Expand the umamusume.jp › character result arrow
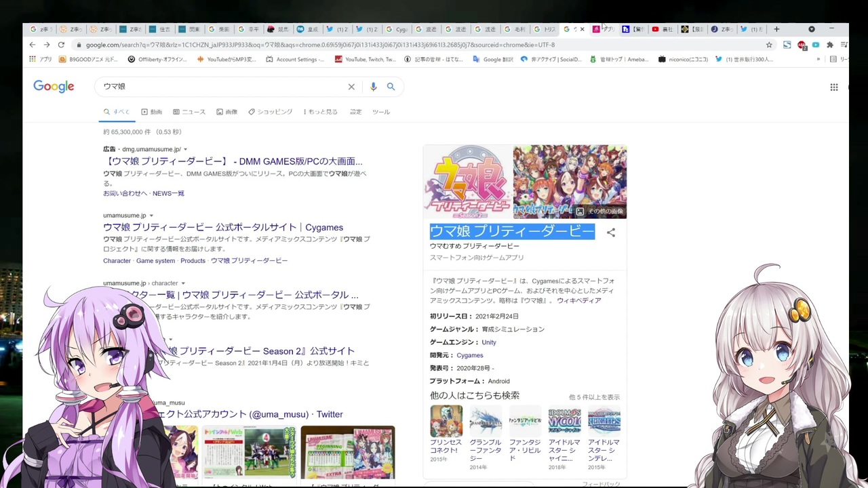868x488 pixels. tap(183, 283)
